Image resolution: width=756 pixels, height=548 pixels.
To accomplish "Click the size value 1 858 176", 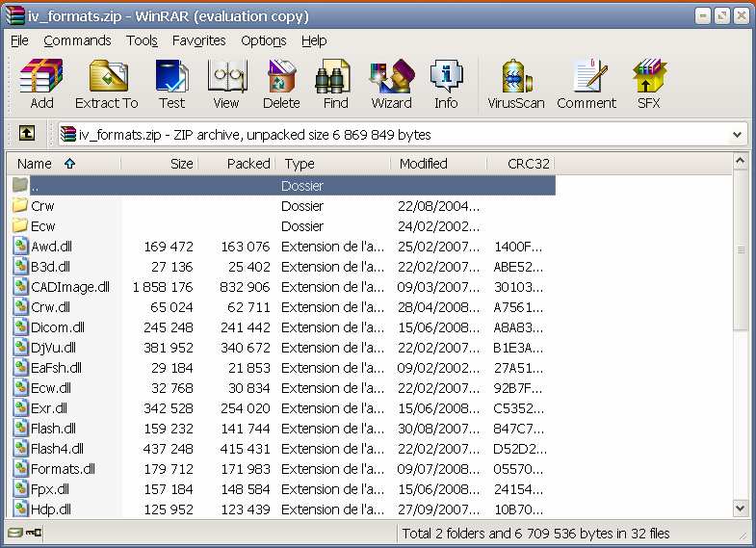I will tap(163, 287).
